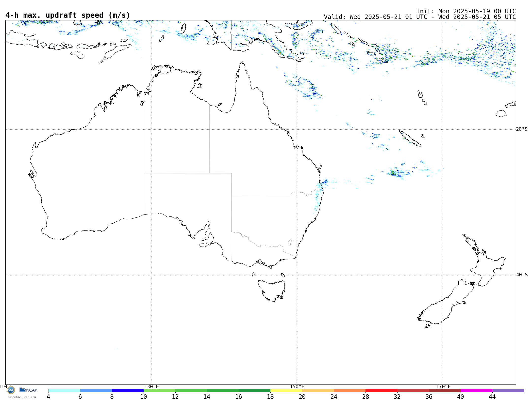This screenshot has height=400, width=532.
Task: Open the ensemble.ucar.edu text link
Action: [22, 397]
